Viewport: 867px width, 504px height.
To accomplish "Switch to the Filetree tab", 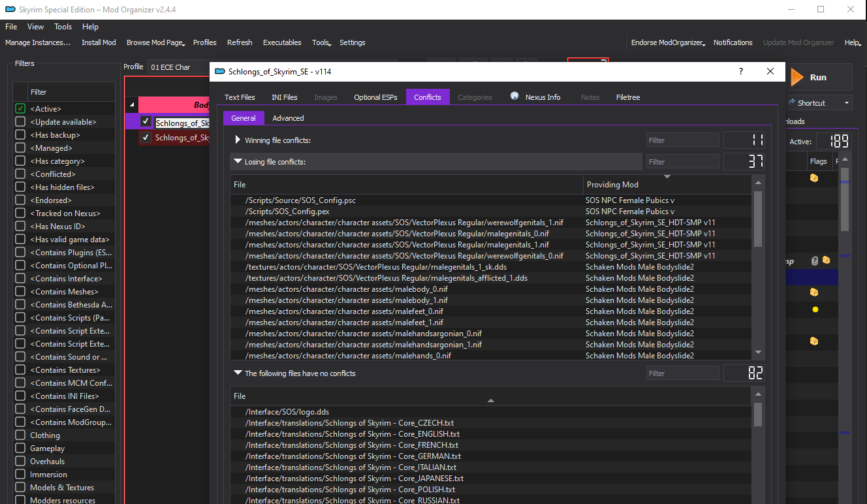I will (x=628, y=97).
